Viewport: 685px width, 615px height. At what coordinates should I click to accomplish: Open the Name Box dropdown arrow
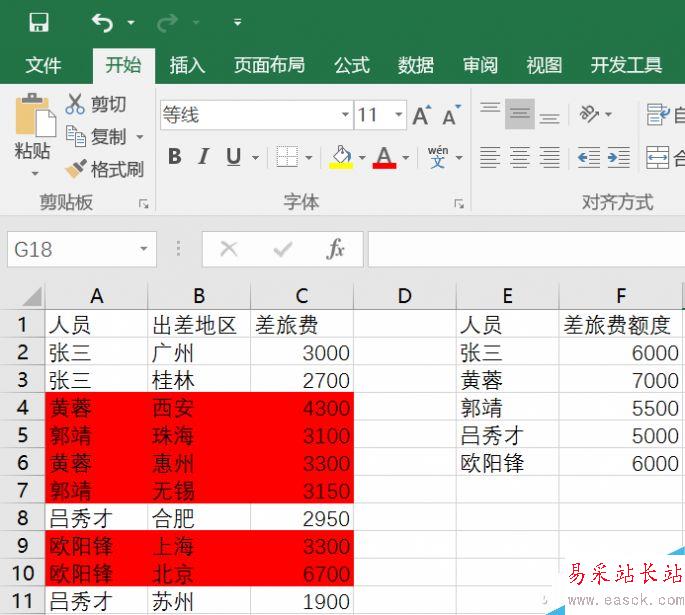point(144,249)
